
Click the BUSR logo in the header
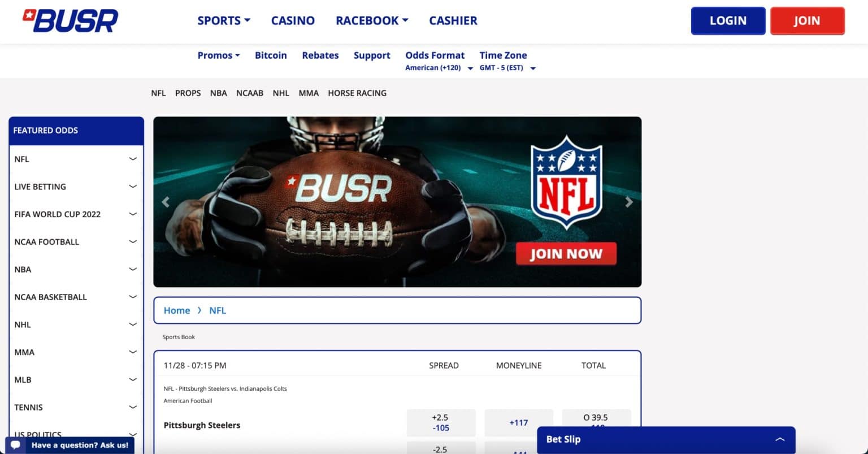[x=70, y=20]
